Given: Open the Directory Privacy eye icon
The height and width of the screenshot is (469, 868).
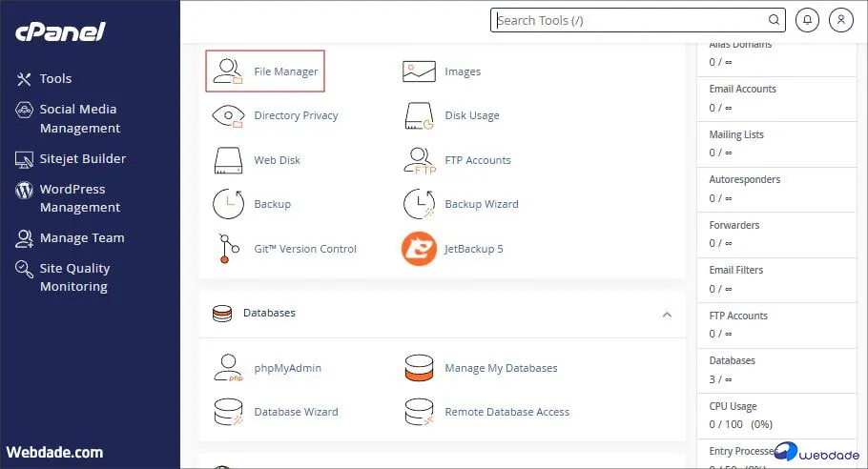Looking at the screenshot, I should coord(229,115).
